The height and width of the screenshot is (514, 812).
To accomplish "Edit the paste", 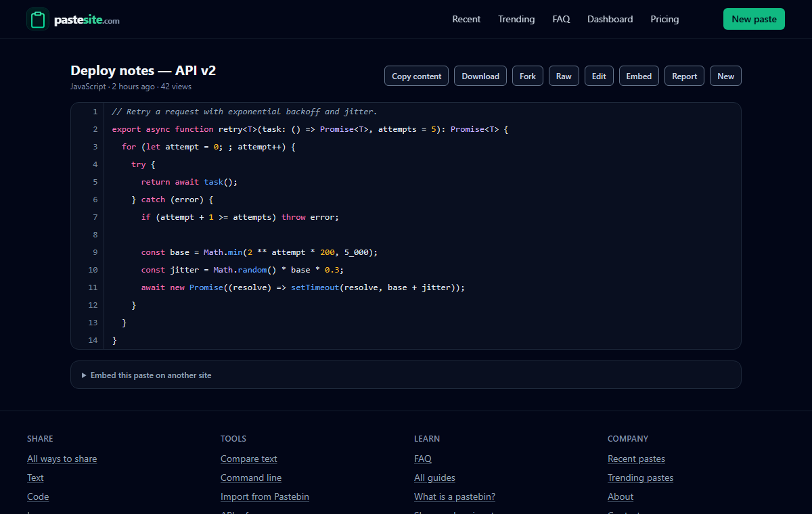I will point(599,76).
